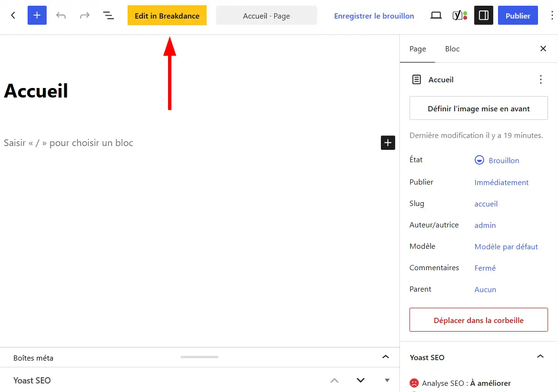Click the Analyse SEO : À améliorer text

point(466,383)
